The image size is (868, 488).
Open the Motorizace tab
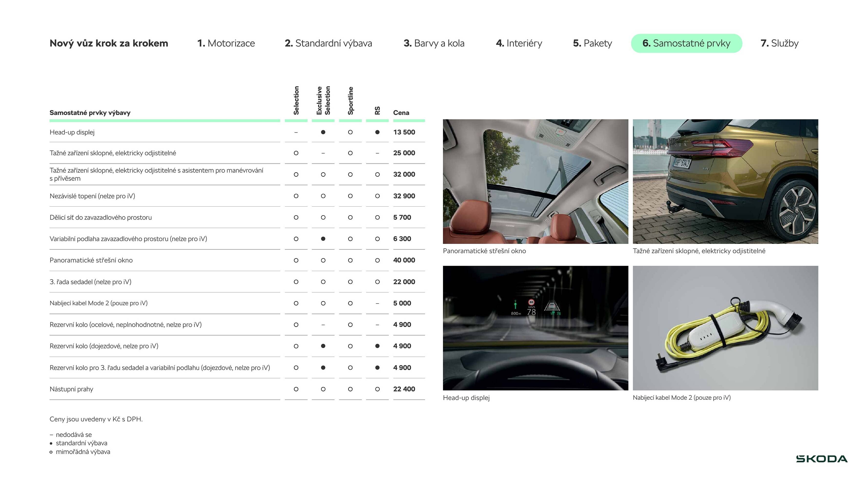[x=226, y=43]
